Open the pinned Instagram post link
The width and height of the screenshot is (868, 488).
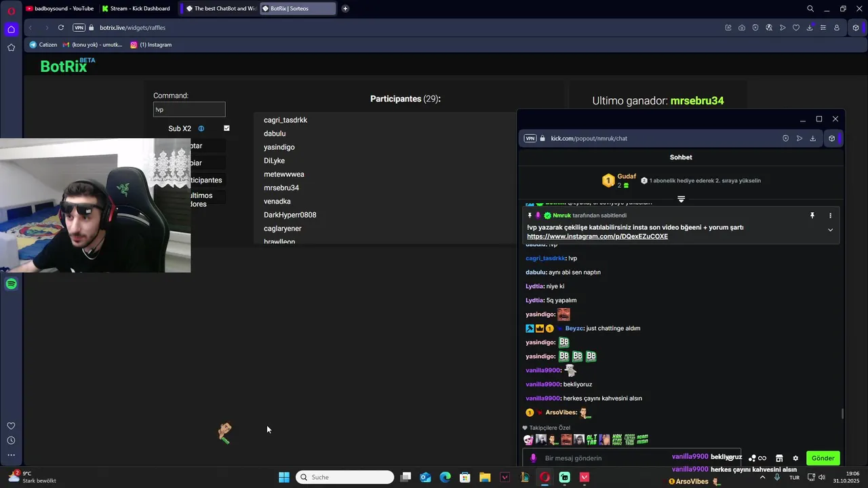point(597,237)
